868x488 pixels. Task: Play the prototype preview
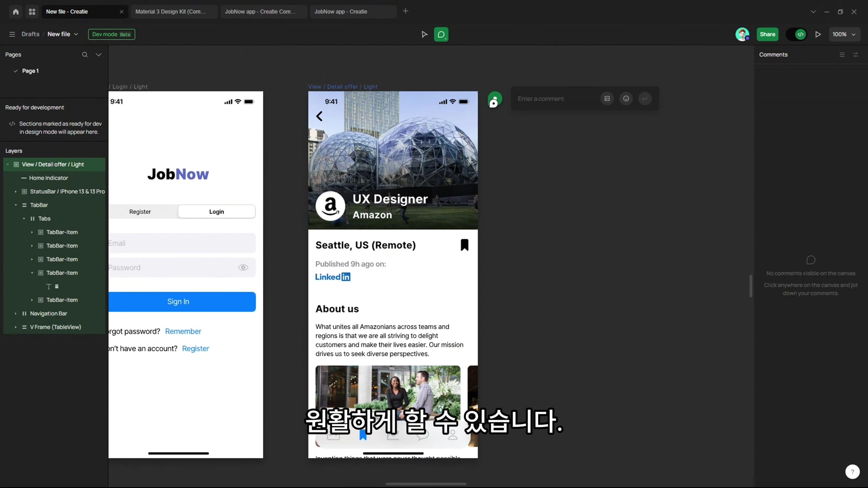pos(818,34)
